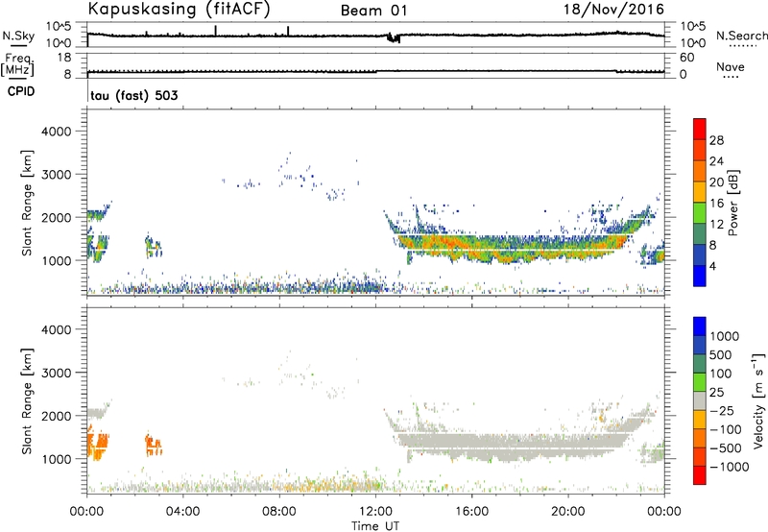This screenshot has height=532, width=768.
Task: Click the CPID label
Action: [21, 91]
